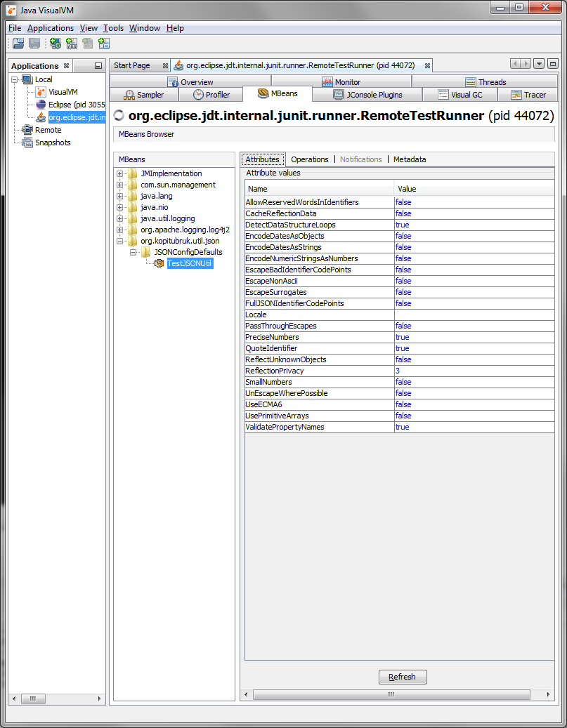Click the TestJSONUtil bean icon
The height and width of the screenshot is (728, 567).
tap(159, 263)
